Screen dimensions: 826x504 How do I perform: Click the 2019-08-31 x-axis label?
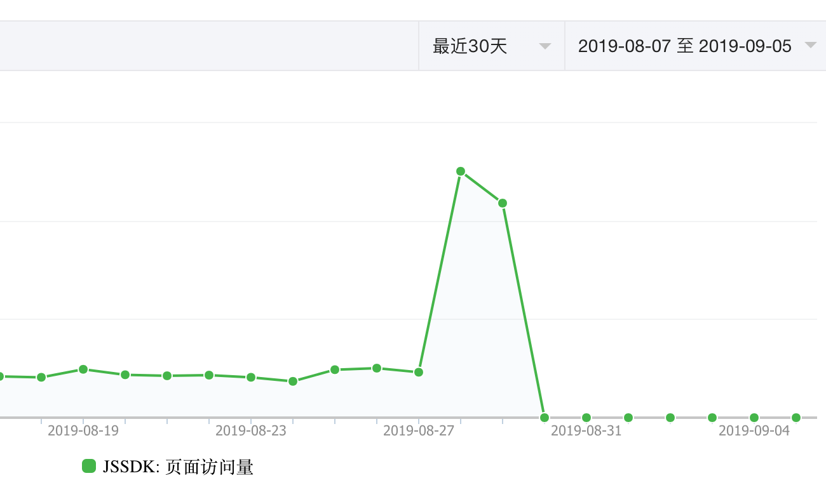[x=586, y=431]
